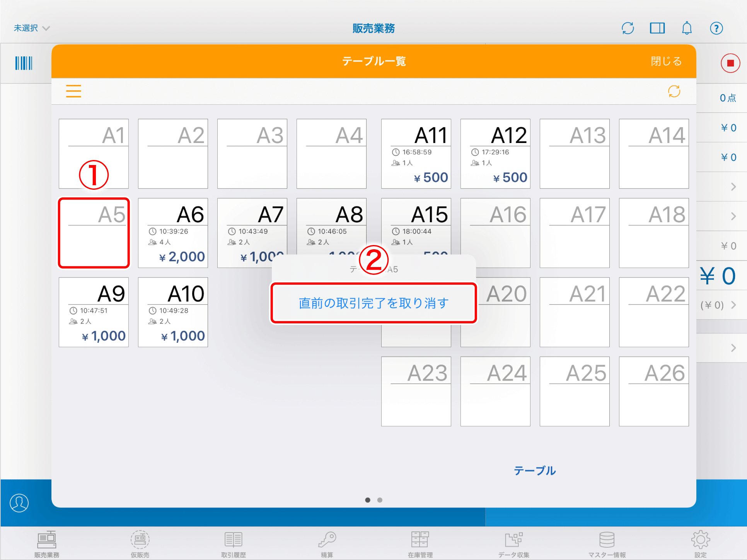Select table A24
This screenshot has height=560, width=747.
point(495,391)
